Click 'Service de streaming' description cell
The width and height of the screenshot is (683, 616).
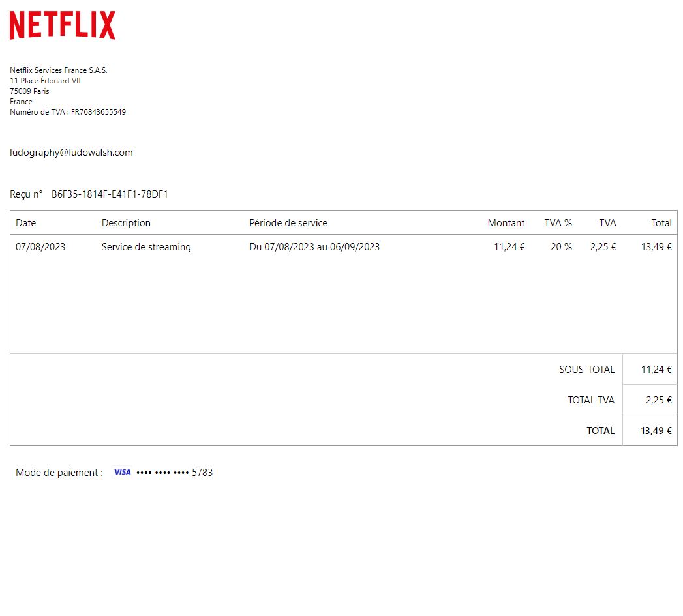click(x=146, y=247)
